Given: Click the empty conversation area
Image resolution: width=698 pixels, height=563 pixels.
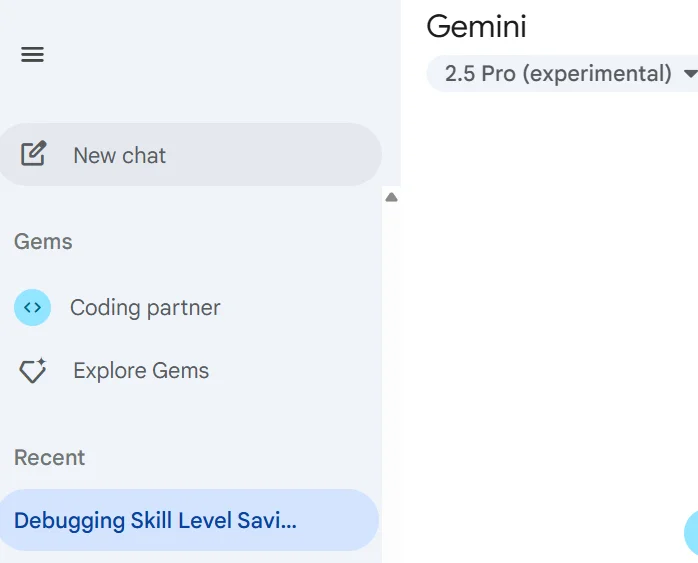Looking at the screenshot, I should [549, 312].
